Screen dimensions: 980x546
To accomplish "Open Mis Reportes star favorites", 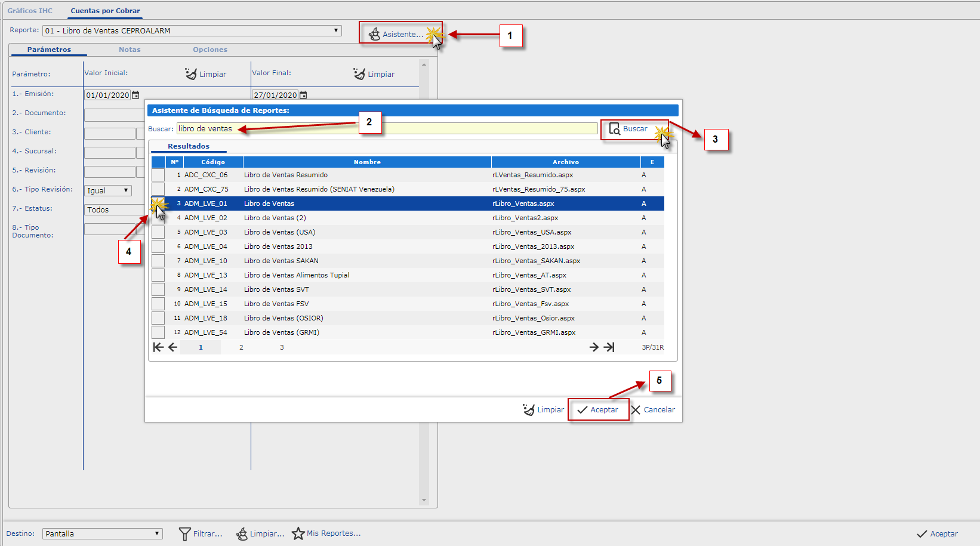I will coord(326,533).
